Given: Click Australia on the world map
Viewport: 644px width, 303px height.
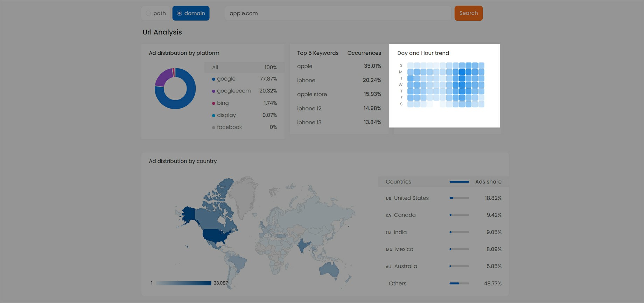Looking at the screenshot, I should tap(329, 271).
